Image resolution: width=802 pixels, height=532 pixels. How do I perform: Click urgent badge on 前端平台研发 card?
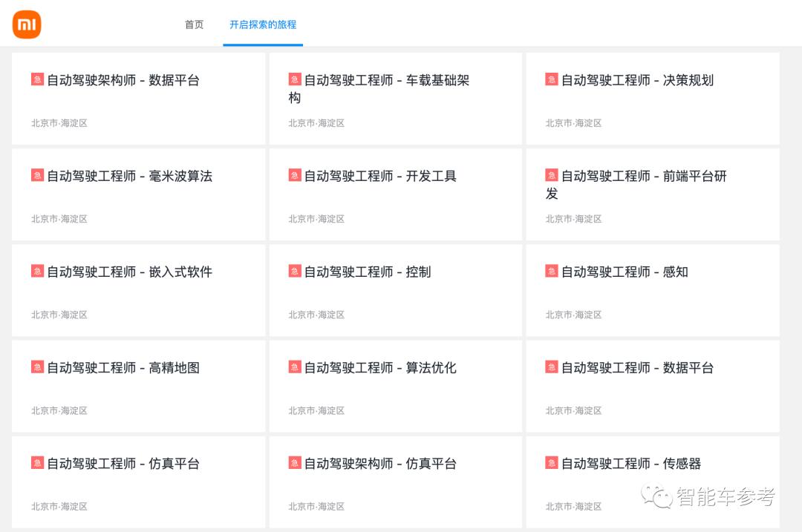tap(551, 175)
